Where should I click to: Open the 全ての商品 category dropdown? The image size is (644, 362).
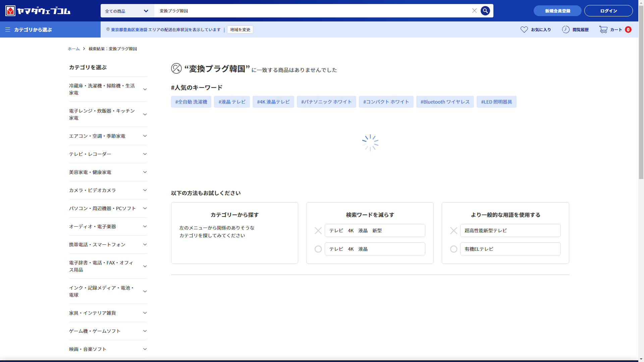pyautogui.click(x=127, y=11)
